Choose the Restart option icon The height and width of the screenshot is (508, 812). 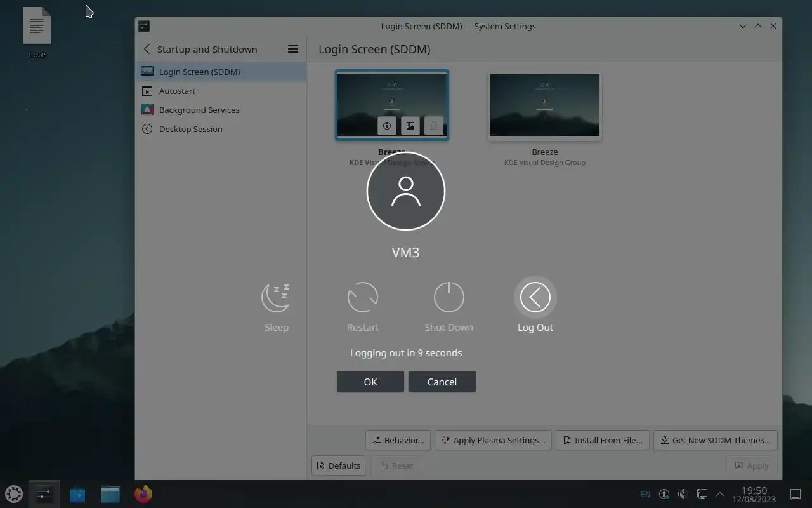click(363, 297)
